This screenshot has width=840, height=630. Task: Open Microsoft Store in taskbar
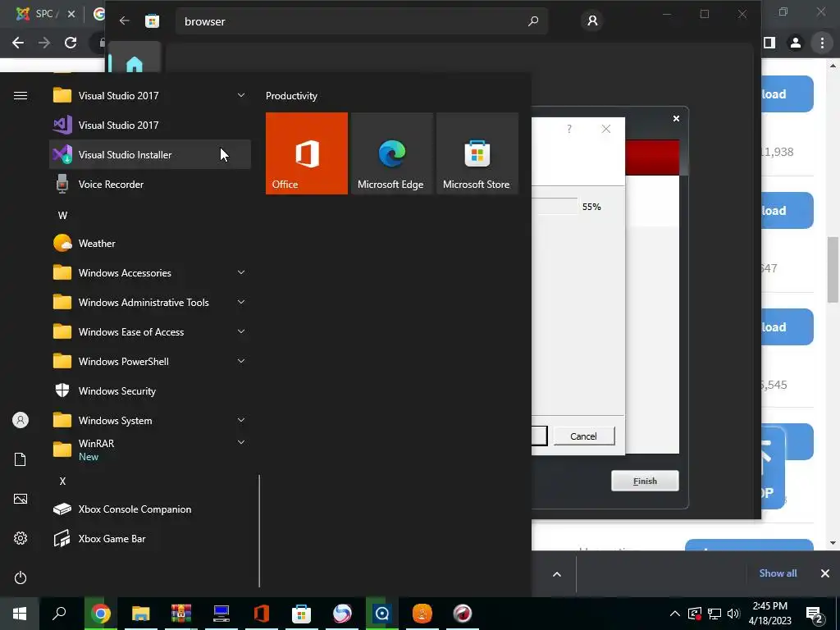pos(302,614)
